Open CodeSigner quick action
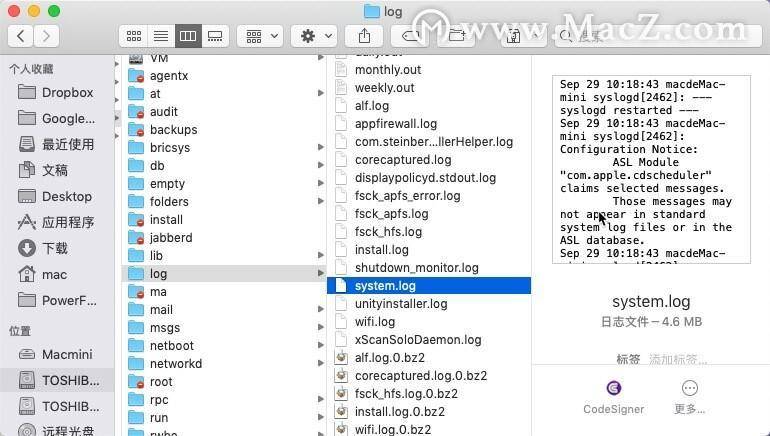Viewport: 770px width, 436px height. [x=613, y=397]
